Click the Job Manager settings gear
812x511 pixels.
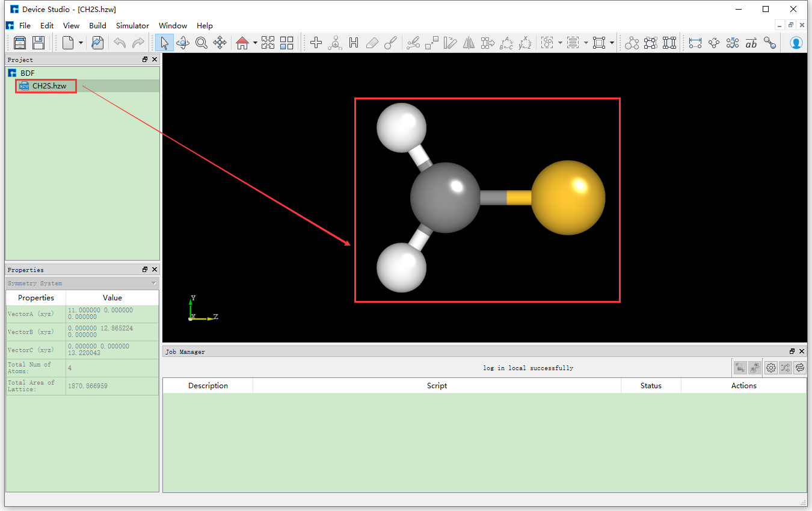click(771, 367)
